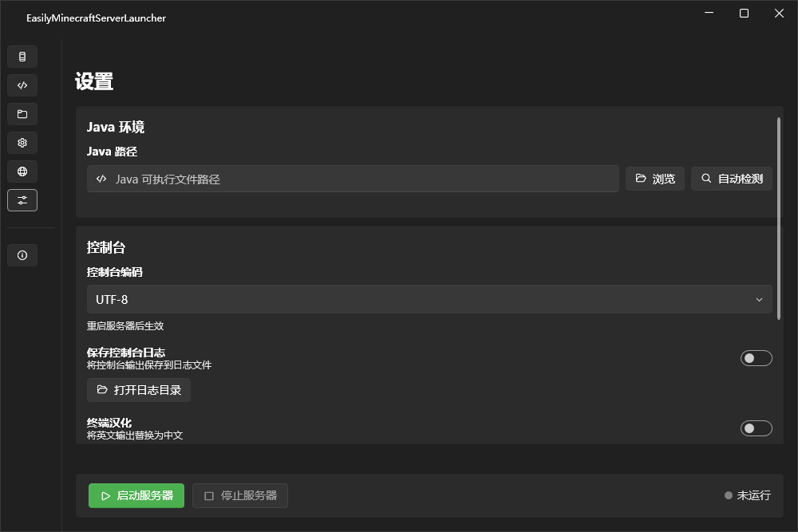The image size is (798, 532).
Task: Click 启动服务器 to start the server
Action: pos(136,495)
